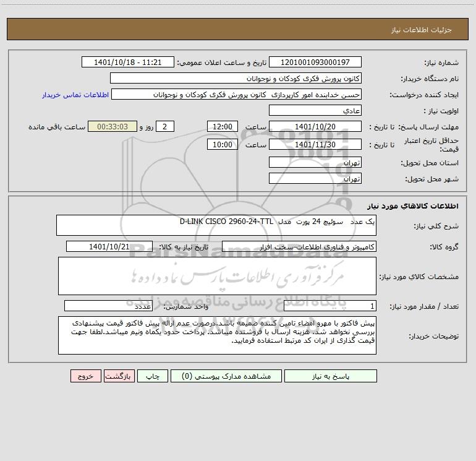Screen dimensions: 476x461
Task: Click the 'بازگشت' back button
Action: [x=119, y=376]
